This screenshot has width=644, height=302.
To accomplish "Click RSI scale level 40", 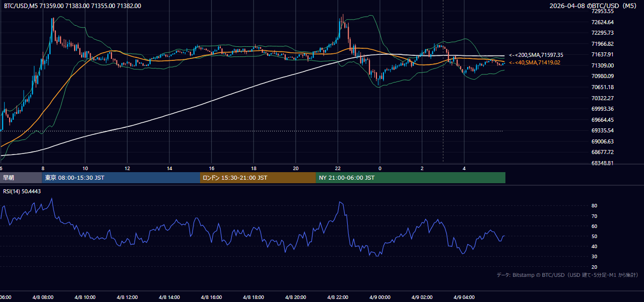I will pyautogui.click(x=595, y=246).
